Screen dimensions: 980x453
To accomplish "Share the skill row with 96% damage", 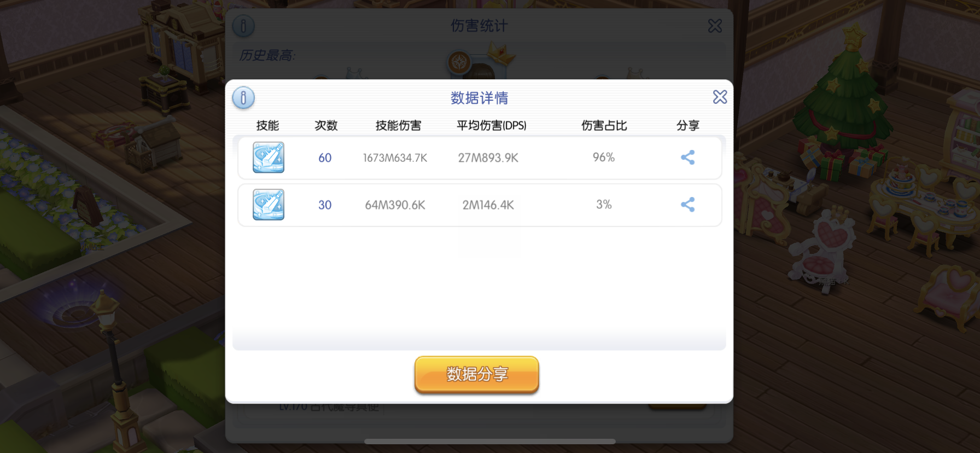I will (x=687, y=158).
